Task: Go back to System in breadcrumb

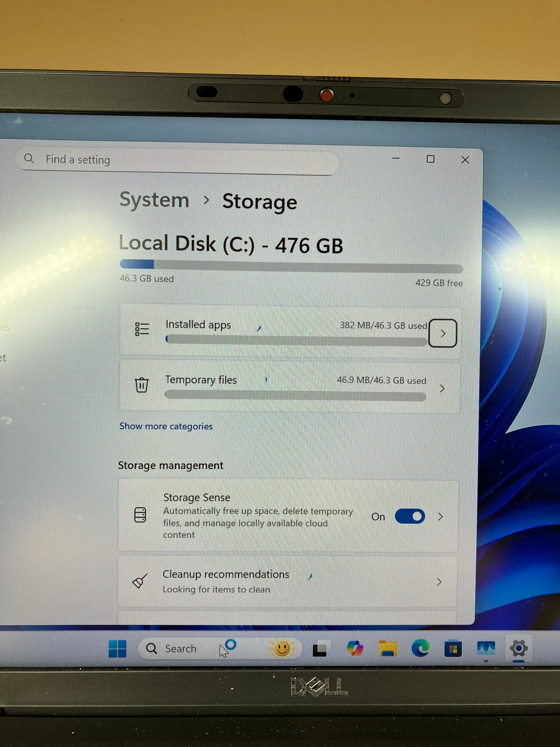Action: [154, 200]
